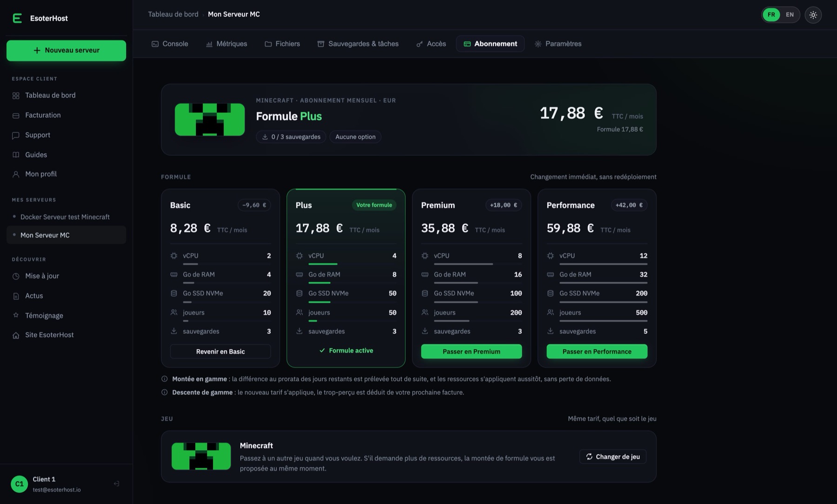Click Revenir en Basic button
The height and width of the screenshot is (504, 837).
220,351
